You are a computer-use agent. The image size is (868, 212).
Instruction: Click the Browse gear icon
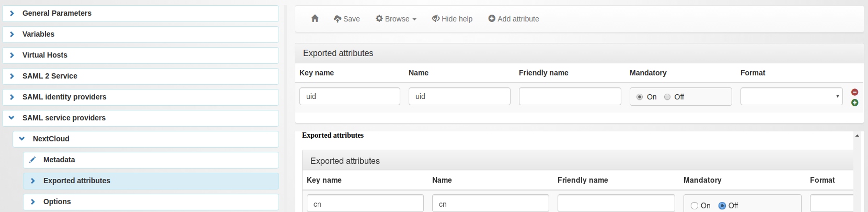(x=379, y=18)
